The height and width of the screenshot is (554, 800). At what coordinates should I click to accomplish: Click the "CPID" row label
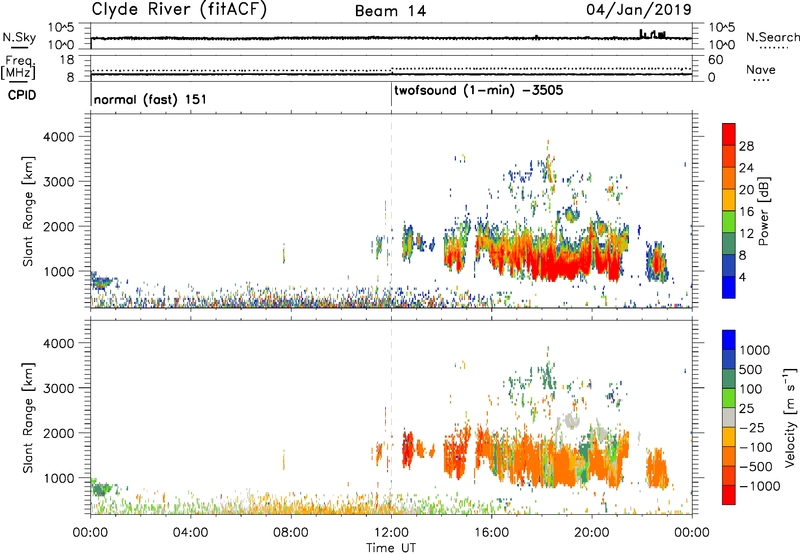click(22, 95)
